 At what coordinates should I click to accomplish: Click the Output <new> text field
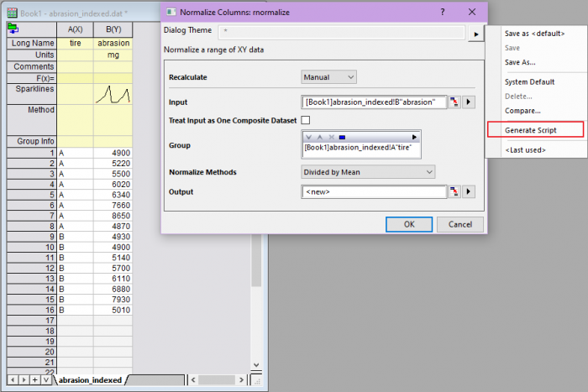coord(373,192)
